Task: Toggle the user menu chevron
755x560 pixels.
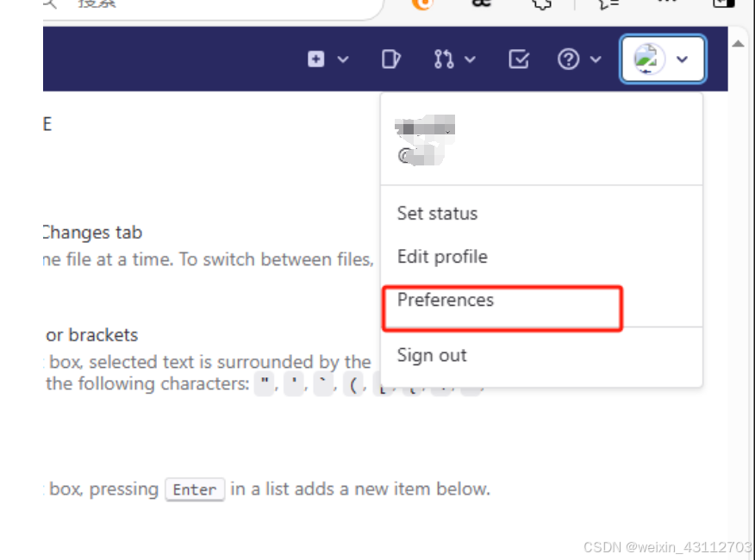Action: coord(682,59)
